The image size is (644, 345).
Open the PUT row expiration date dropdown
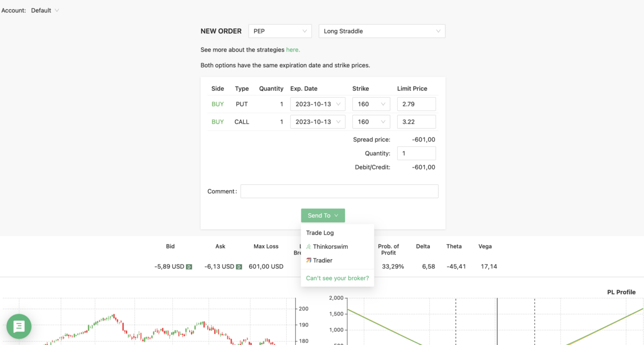(x=318, y=104)
